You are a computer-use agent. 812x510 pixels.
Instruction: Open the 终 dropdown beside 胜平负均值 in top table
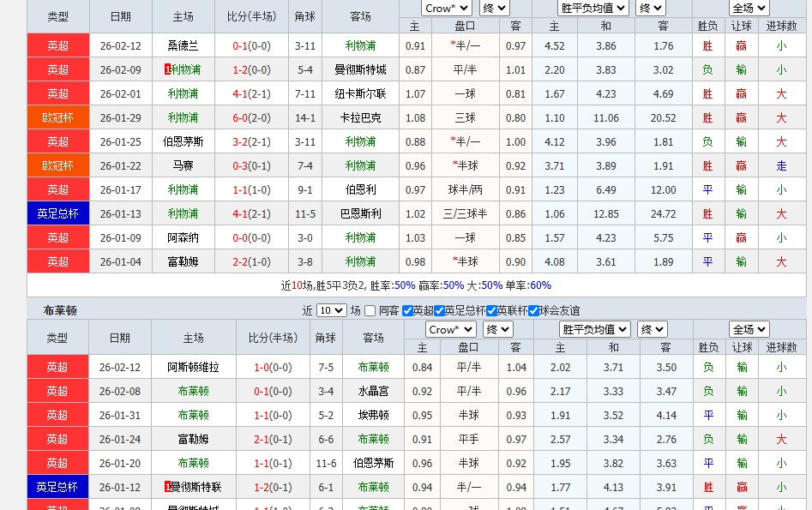click(x=649, y=8)
